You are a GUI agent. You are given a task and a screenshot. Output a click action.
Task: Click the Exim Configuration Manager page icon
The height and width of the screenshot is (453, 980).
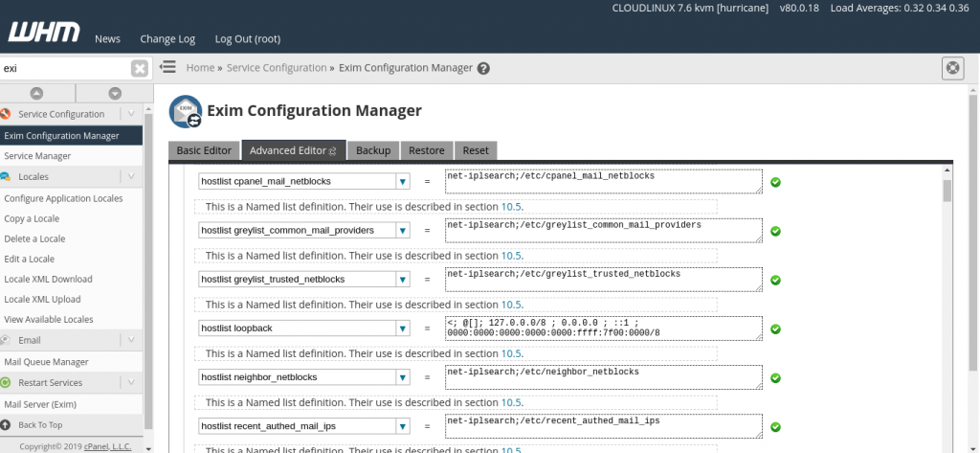186,111
